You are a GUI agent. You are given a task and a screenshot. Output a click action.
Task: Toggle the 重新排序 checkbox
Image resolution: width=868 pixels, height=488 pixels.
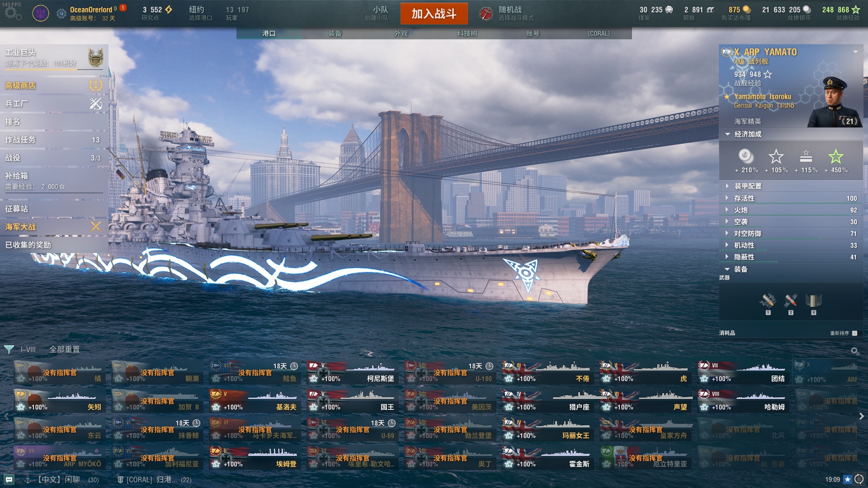click(854, 333)
